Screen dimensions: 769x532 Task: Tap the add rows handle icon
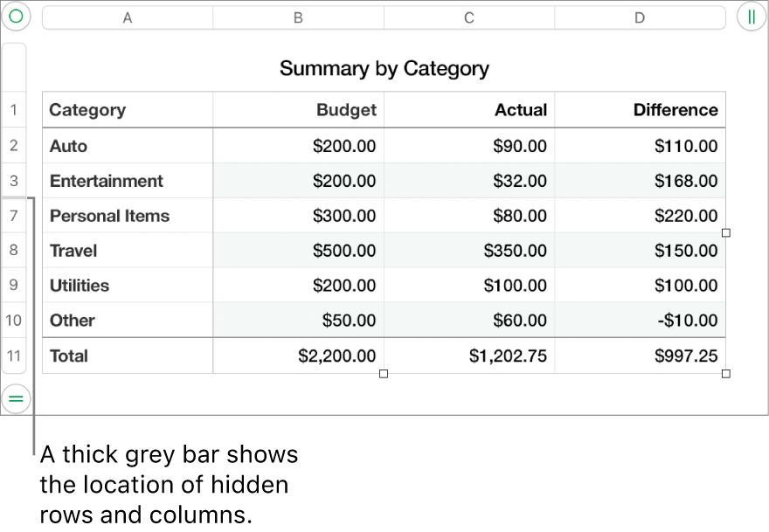tap(17, 398)
